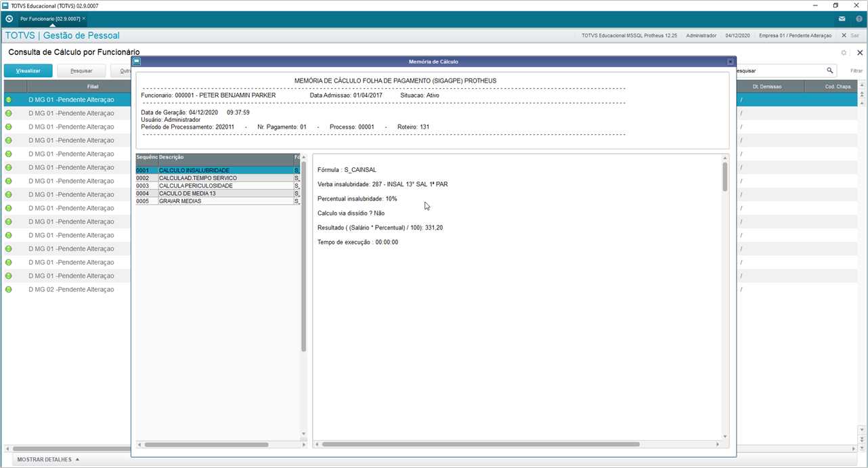The height and width of the screenshot is (468, 868).
Task: Select row 0003 CALCULA PERICULOSIDADE
Action: (x=217, y=186)
